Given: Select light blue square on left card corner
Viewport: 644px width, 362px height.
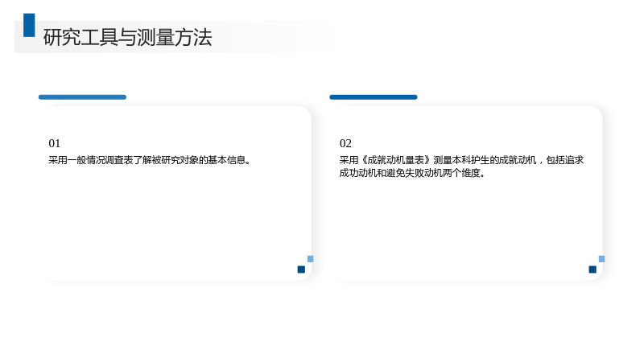Looking at the screenshot, I should click(x=311, y=259).
